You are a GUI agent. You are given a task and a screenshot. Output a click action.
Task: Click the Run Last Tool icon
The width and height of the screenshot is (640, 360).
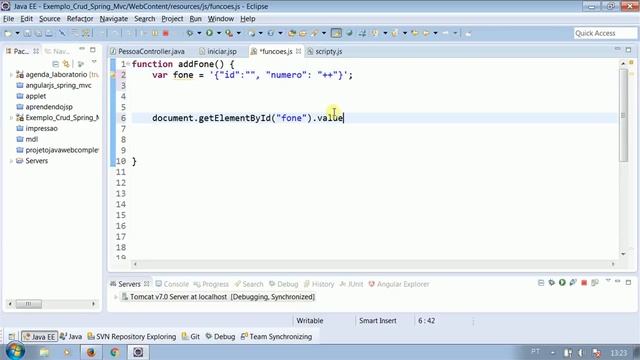click(229, 33)
